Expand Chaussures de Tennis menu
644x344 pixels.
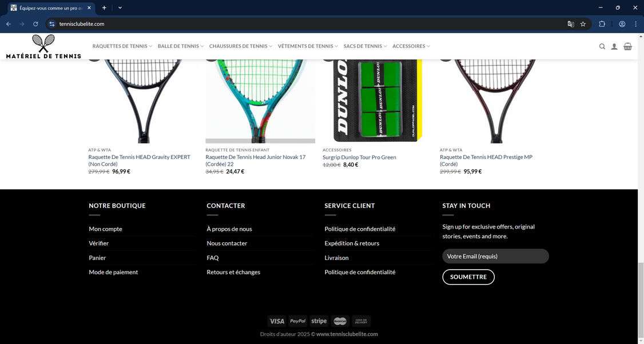(x=241, y=46)
